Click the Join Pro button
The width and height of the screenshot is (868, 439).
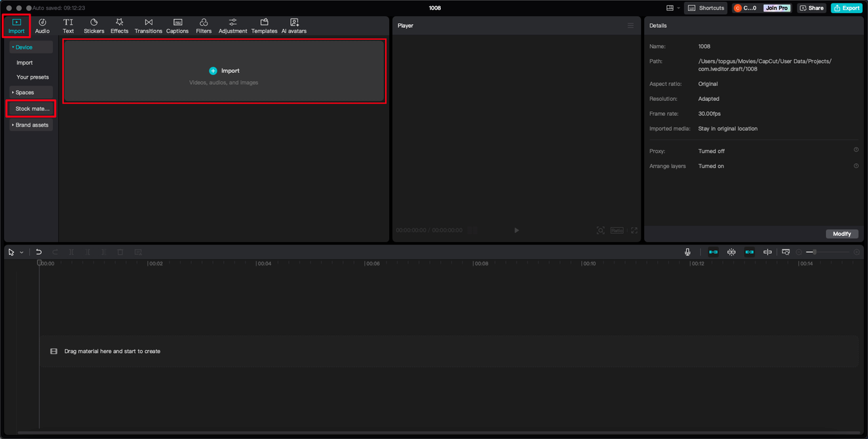[x=776, y=8]
